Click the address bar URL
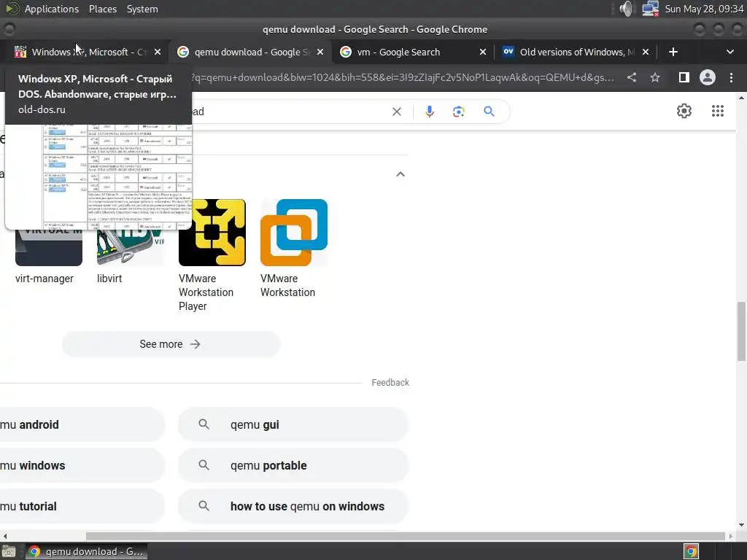Screen dimensions: 747x560 coord(403,77)
